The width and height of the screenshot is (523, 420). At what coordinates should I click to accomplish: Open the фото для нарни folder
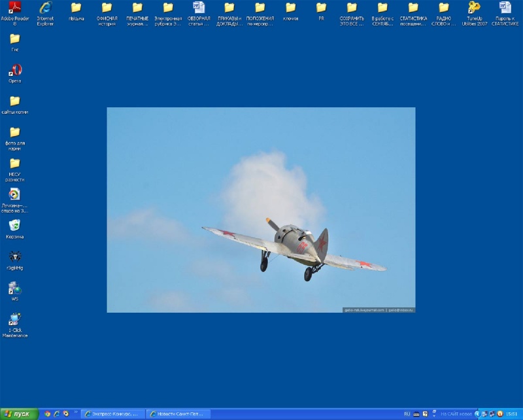click(14, 133)
